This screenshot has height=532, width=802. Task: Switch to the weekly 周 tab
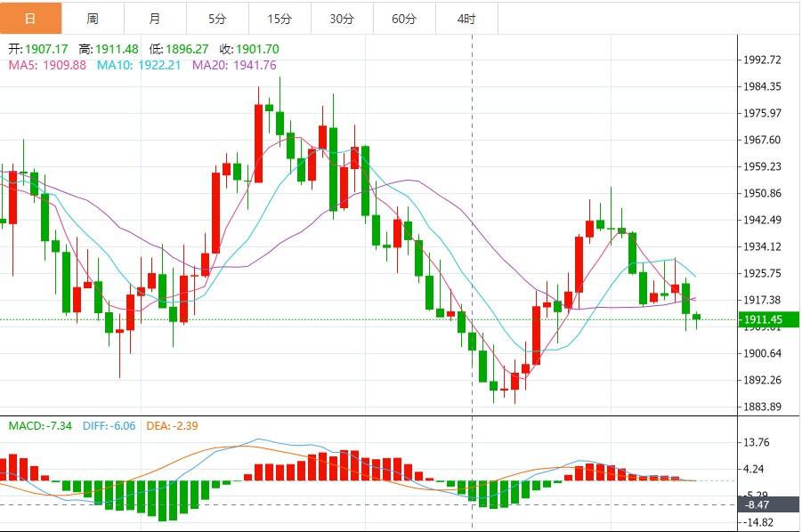(93, 19)
